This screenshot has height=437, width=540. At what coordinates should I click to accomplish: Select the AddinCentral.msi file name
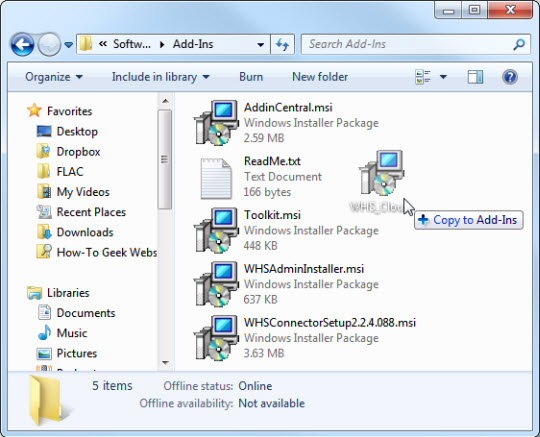click(288, 107)
